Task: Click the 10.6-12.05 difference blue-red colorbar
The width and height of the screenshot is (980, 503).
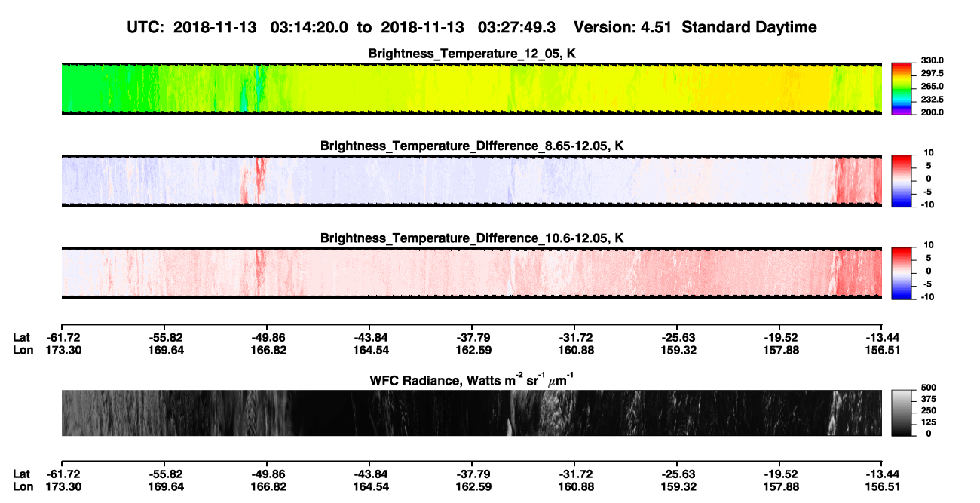Action: [902, 271]
